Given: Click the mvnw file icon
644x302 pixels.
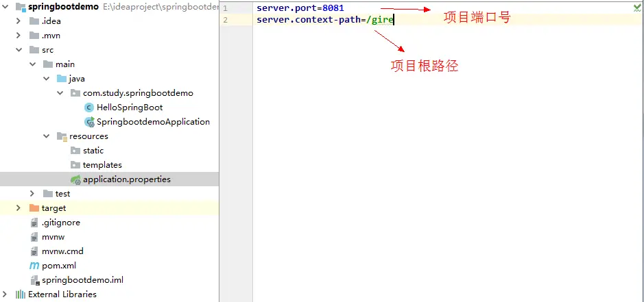Looking at the screenshot, I should click(34, 237).
